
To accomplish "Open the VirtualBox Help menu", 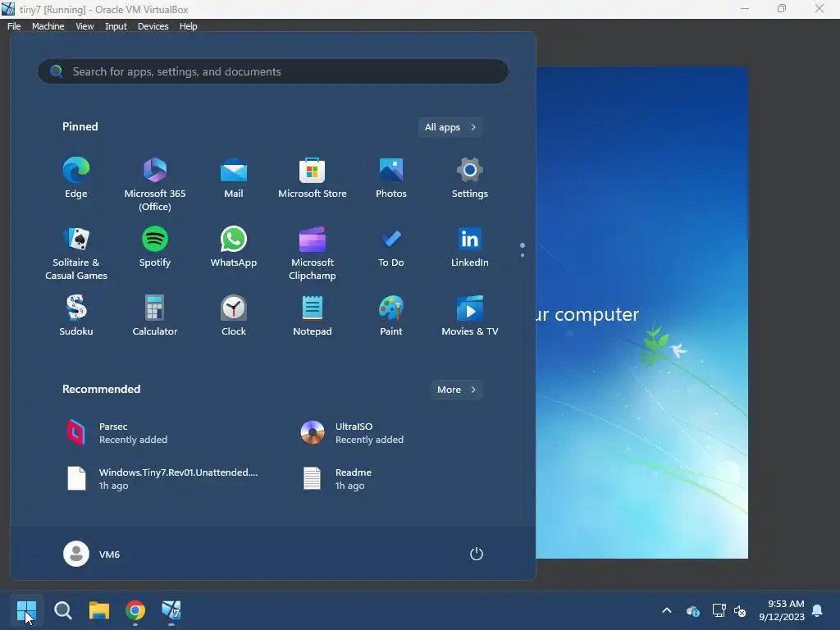I will pos(188,26).
